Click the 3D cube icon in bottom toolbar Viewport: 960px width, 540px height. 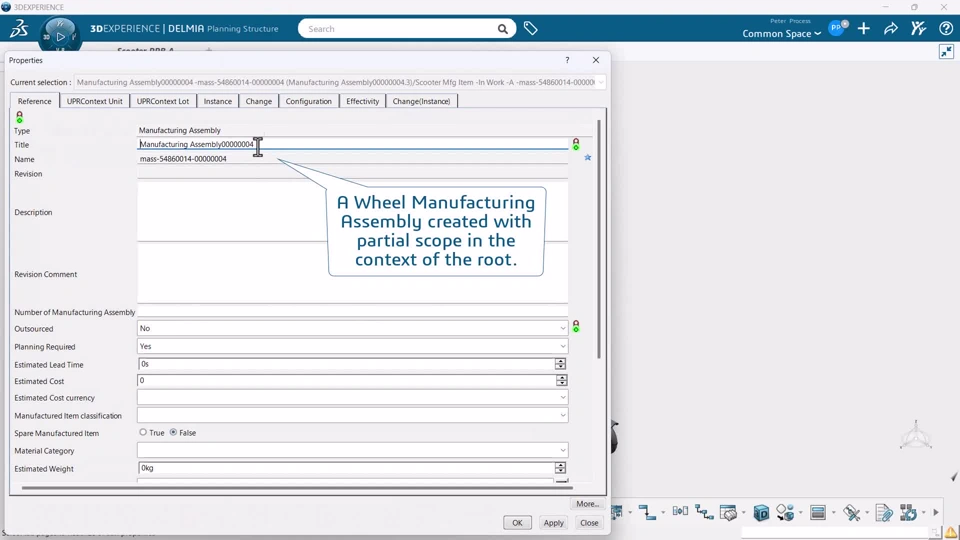tap(761, 513)
